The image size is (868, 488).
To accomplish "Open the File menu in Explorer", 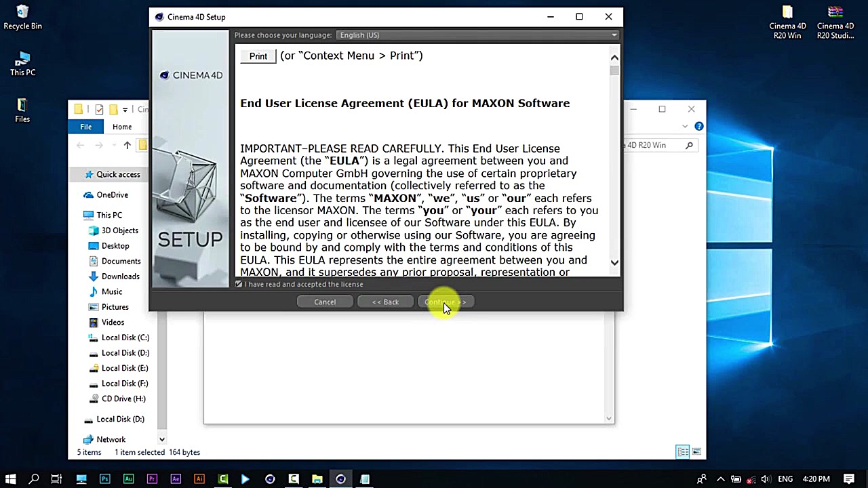I will click(85, 127).
